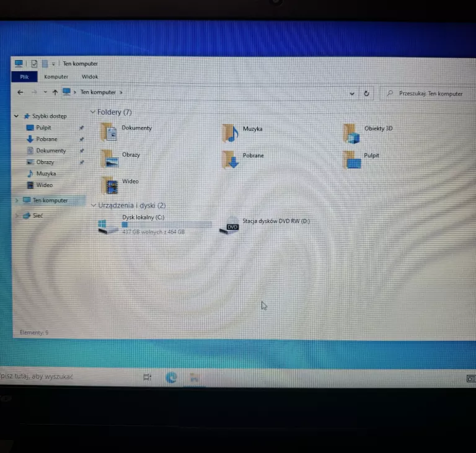The height and width of the screenshot is (453, 476).
Task: Switch to the Widok ribbon tab
Action: pos(90,77)
